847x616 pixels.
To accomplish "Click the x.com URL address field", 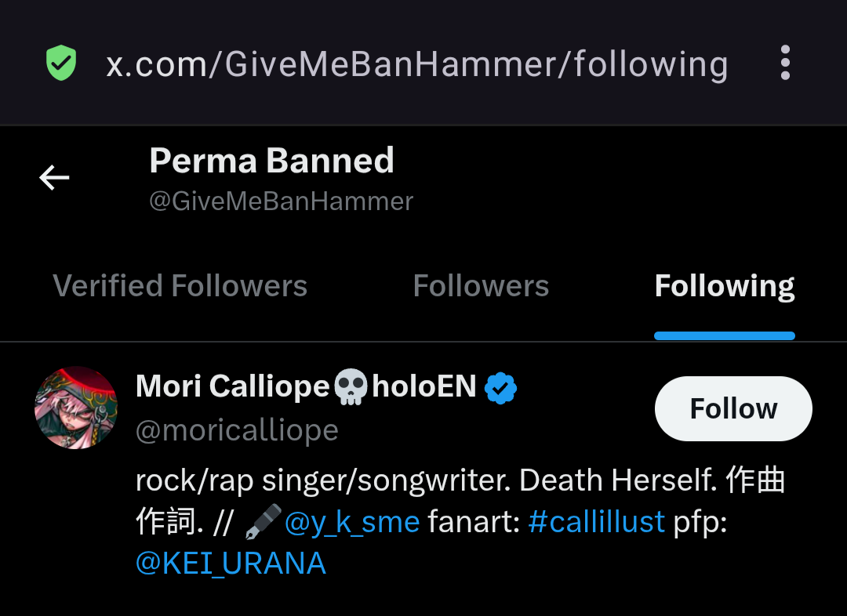I will (x=417, y=64).
